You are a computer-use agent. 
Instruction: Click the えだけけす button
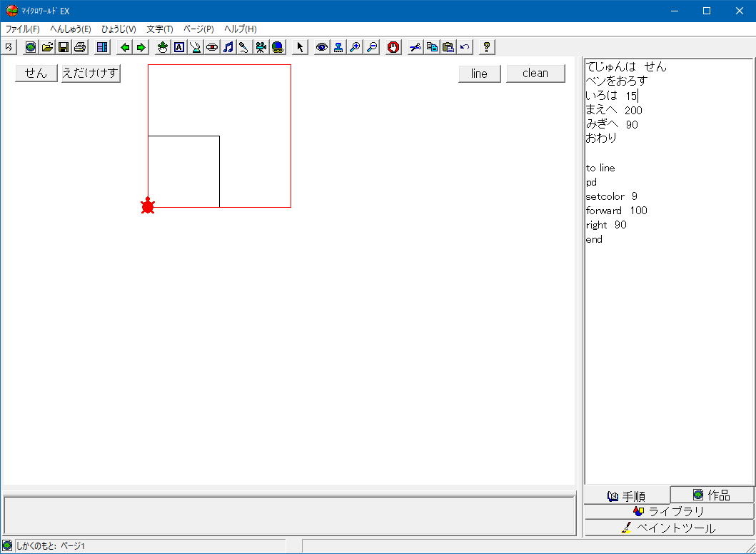[91, 74]
